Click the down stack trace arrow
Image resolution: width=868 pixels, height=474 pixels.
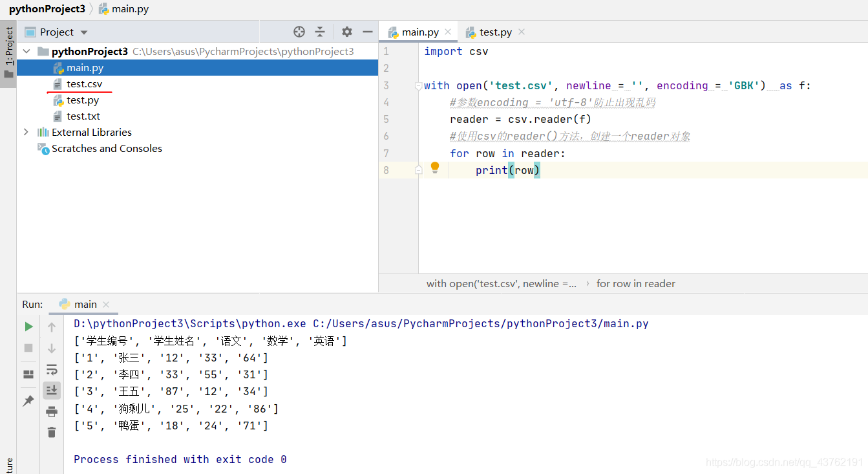52,349
